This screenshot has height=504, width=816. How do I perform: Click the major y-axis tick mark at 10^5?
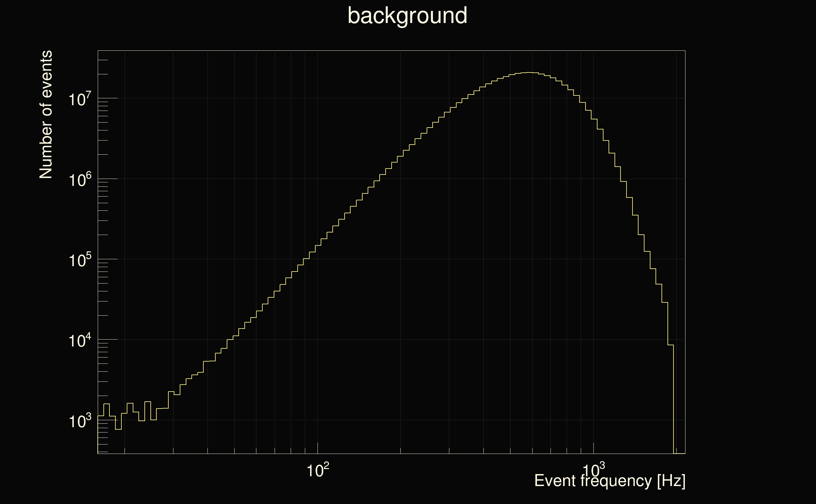[x=108, y=259]
